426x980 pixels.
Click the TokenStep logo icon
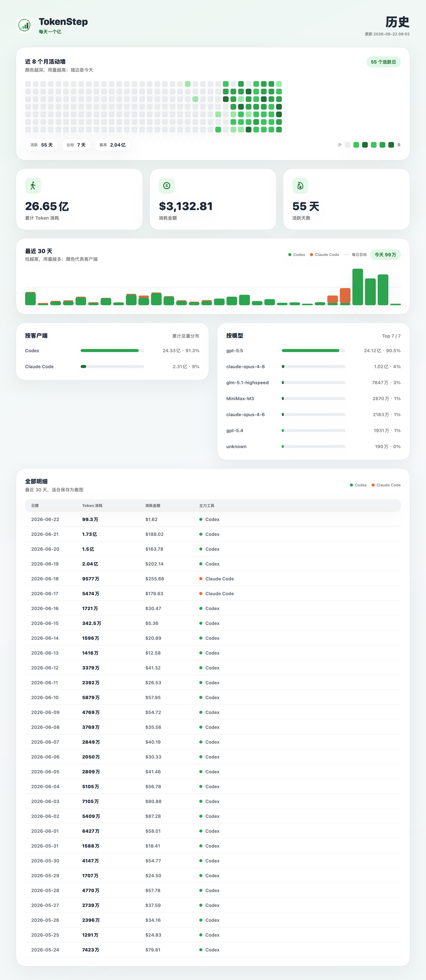[x=24, y=25]
